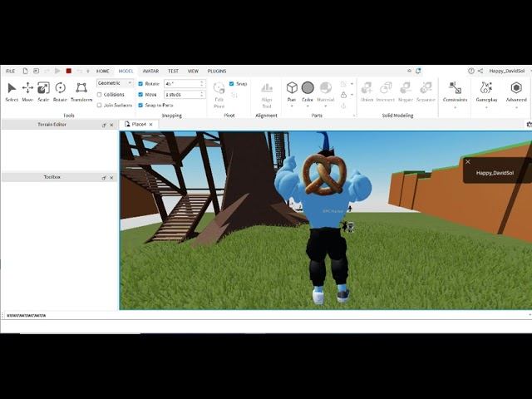532x399 pixels.
Task: Switch to the PLUGINS tab
Action: click(217, 71)
